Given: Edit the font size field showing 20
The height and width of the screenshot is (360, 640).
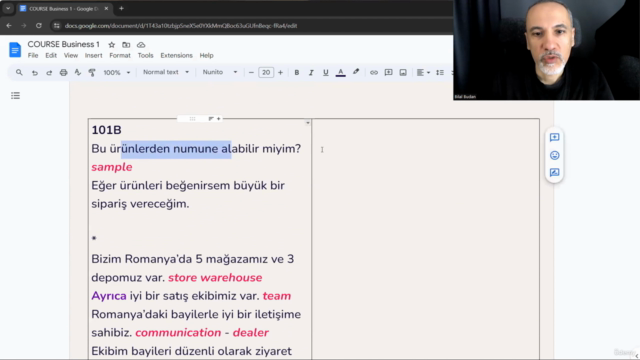Looking at the screenshot, I should 266,73.
